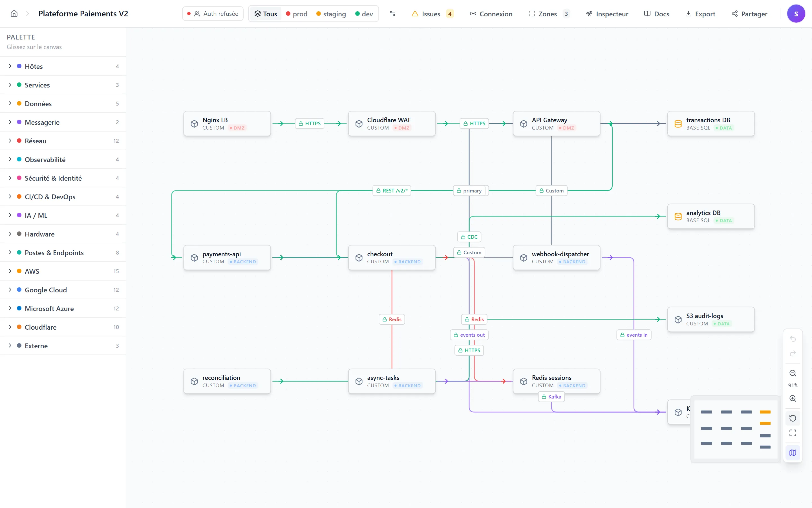Image resolution: width=812 pixels, height=508 pixels.
Task: Click async-tasks node cube icon
Action: coord(359,381)
